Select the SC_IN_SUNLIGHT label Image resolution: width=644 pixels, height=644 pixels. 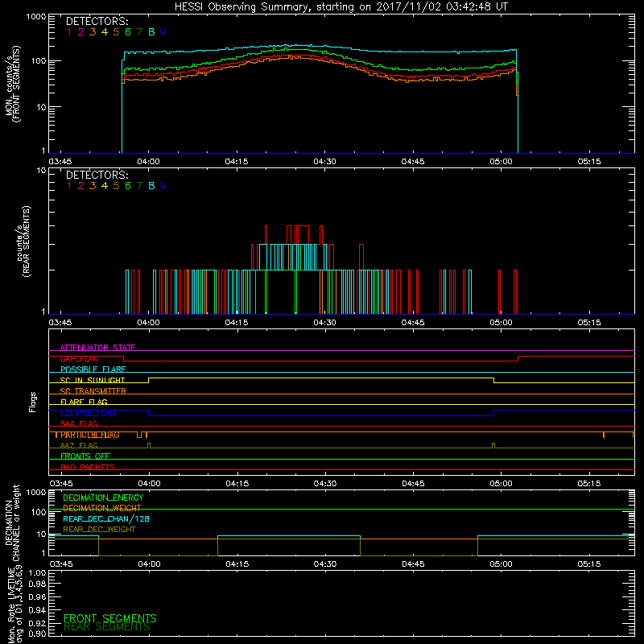(x=93, y=380)
